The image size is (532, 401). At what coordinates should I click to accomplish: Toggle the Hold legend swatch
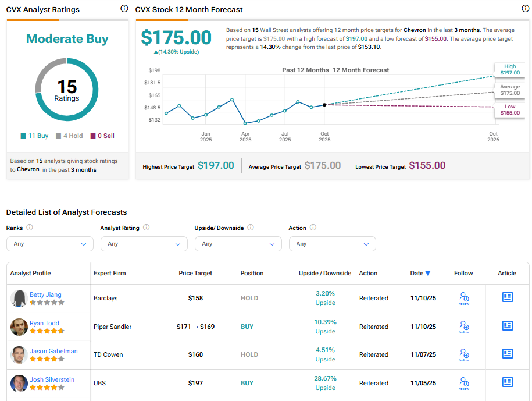pos(59,136)
